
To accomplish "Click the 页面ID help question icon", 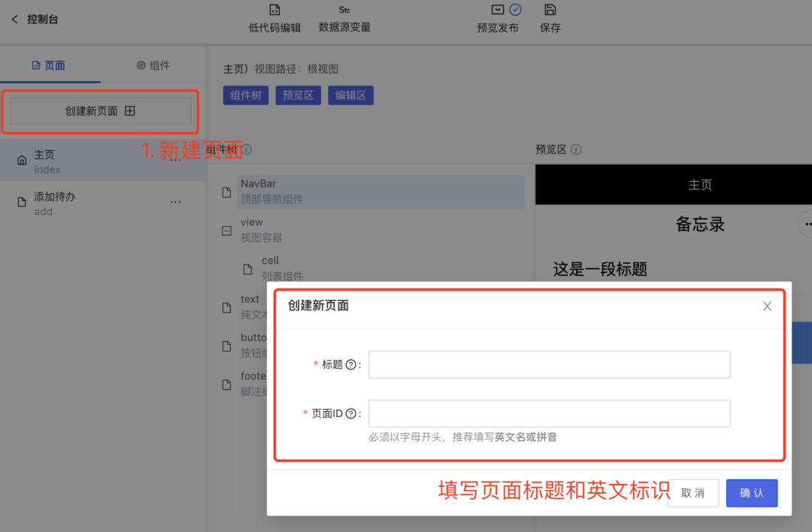I will pyautogui.click(x=350, y=413).
